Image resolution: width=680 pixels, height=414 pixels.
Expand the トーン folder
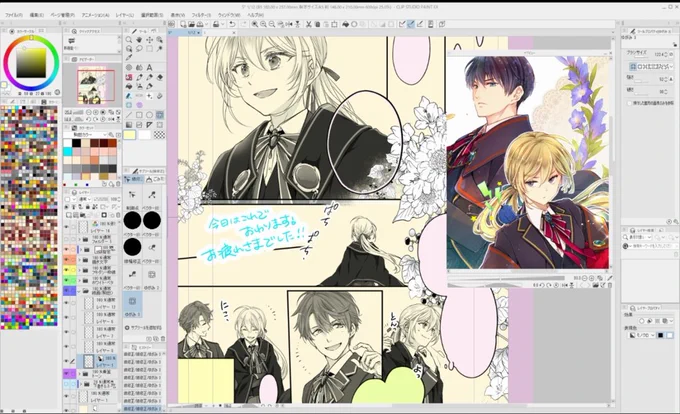[80, 373]
